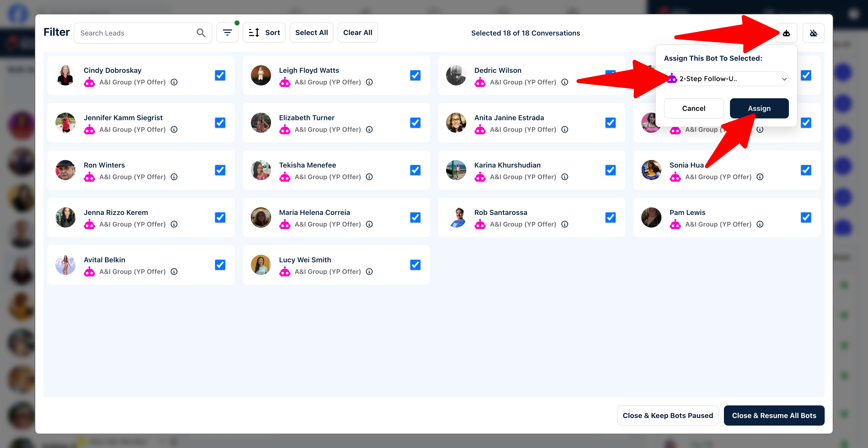The height and width of the screenshot is (448, 868).
Task: Click the search magnifier icon
Action: pyautogui.click(x=201, y=33)
